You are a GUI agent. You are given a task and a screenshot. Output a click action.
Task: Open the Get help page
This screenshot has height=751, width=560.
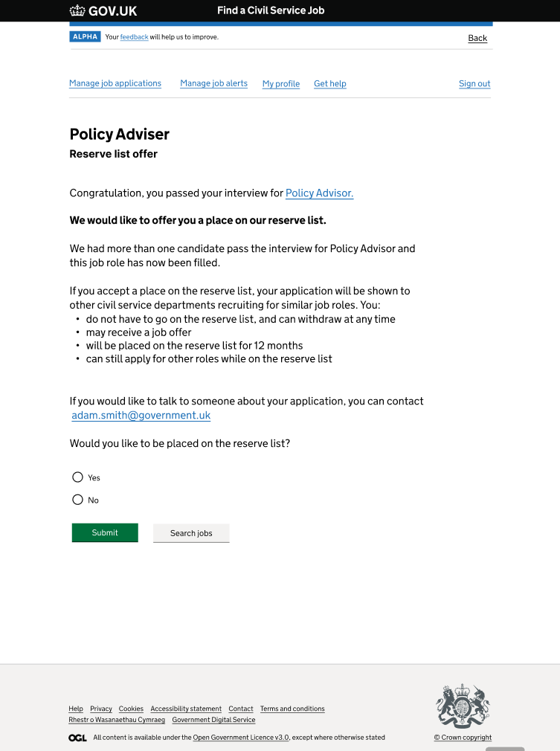click(x=330, y=84)
